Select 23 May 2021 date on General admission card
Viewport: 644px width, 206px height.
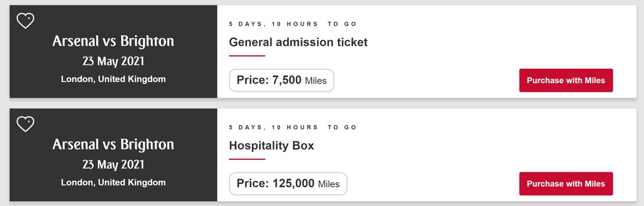point(113,61)
